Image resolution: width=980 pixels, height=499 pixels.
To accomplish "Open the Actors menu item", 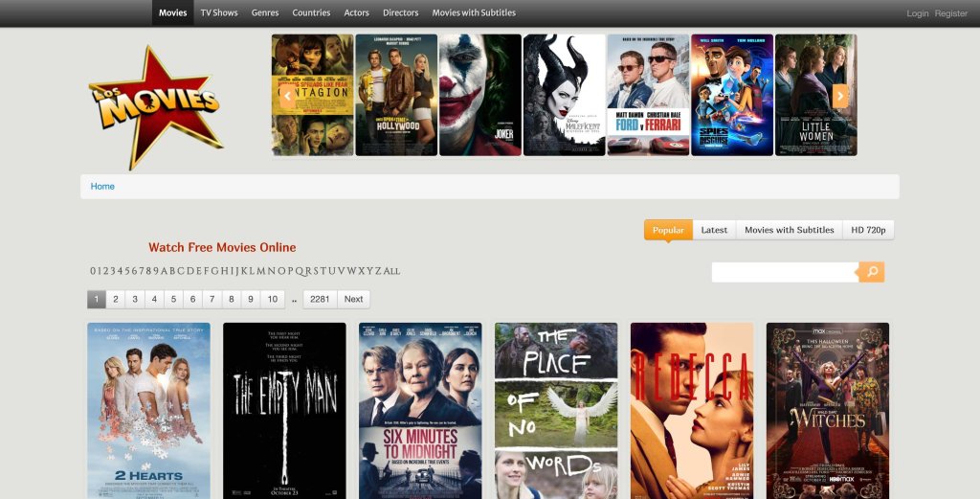I will coord(357,12).
